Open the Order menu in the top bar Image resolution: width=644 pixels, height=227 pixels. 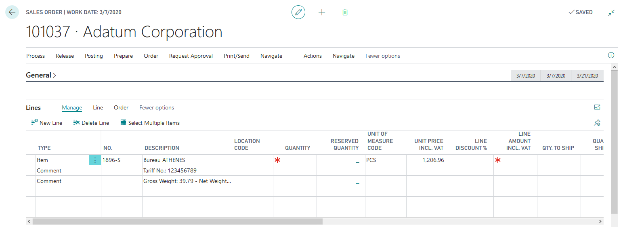click(151, 56)
